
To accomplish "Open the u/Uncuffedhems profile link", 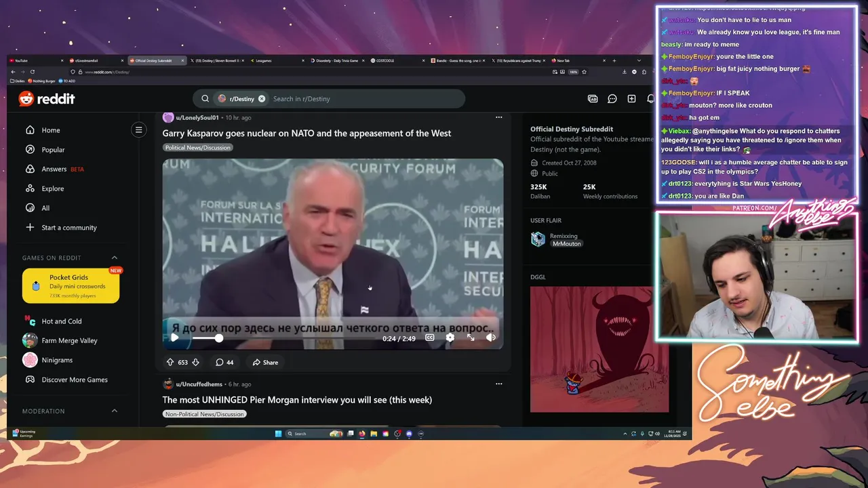I will pyautogui.click(x=199, y=384).
